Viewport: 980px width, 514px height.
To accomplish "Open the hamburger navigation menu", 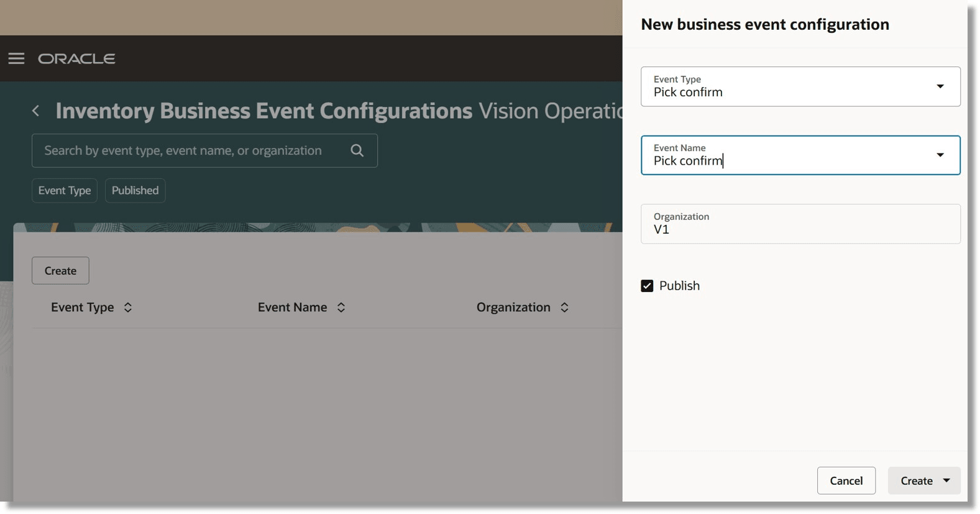I will [16, 58].
